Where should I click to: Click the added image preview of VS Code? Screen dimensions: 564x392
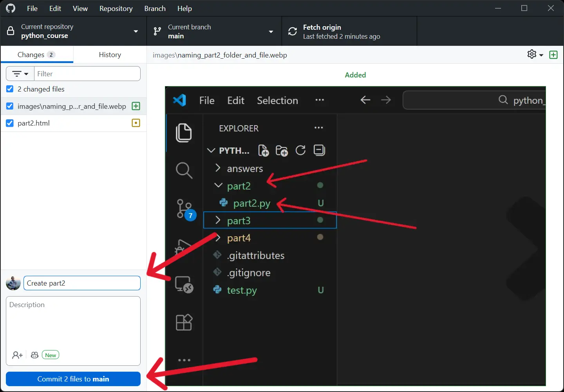point(355,236)
